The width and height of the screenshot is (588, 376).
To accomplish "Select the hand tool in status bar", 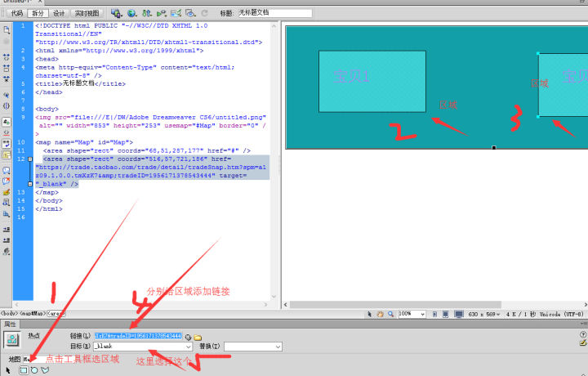I will [380, 313].
